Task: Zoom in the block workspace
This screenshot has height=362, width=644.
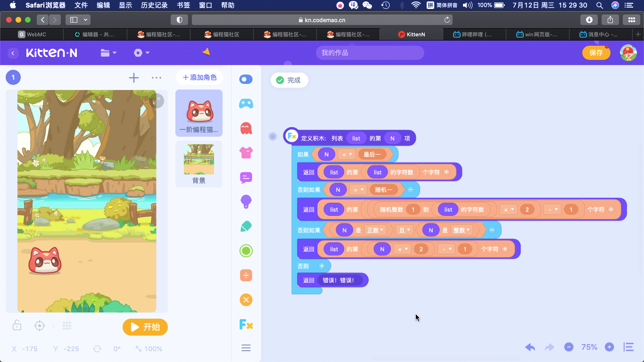Action: (610, 347)
